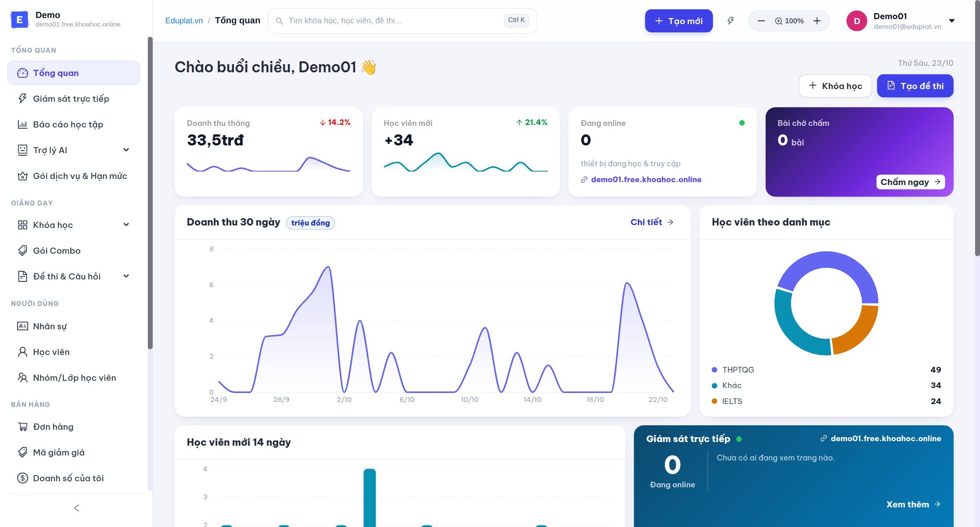
Task: Click the Khác teal legend swatch
Action: point(715,386)
